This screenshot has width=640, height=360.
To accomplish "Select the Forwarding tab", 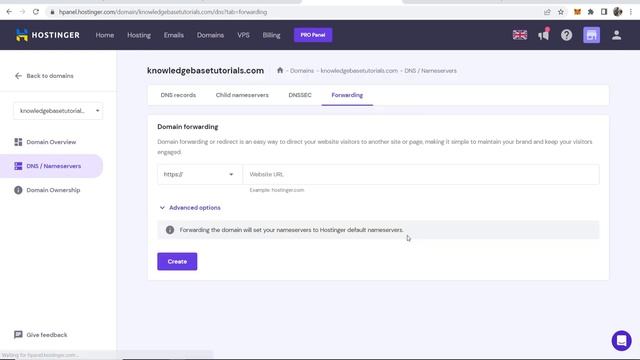I will (x=347, y=95).
